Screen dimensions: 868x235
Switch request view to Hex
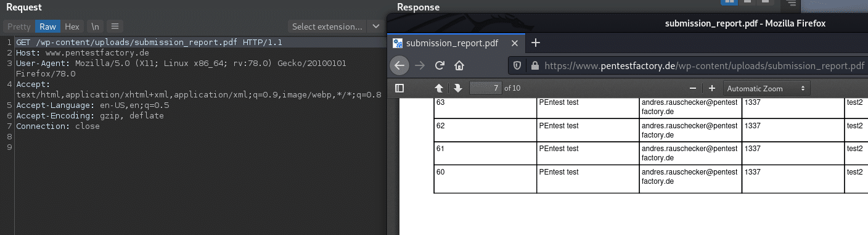click(x=72, y=27)
